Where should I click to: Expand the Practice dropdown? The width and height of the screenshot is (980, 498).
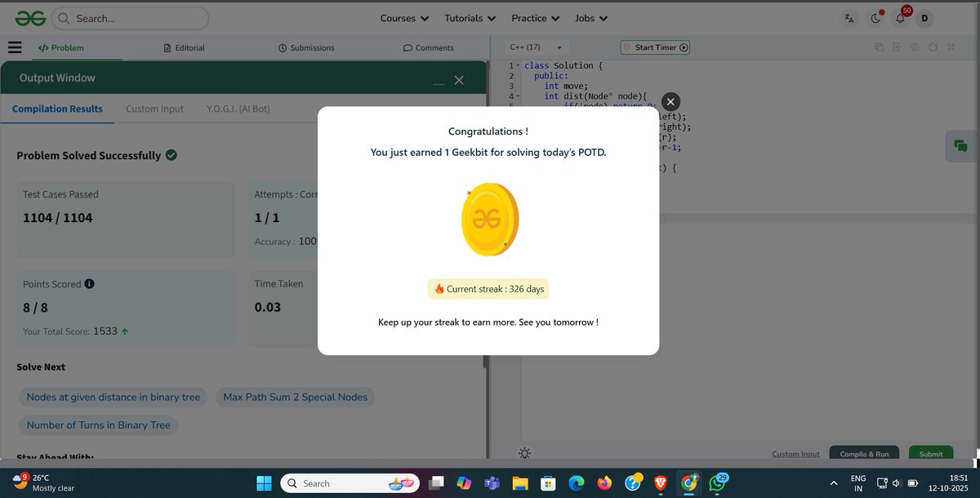click(x=535, y=18)
